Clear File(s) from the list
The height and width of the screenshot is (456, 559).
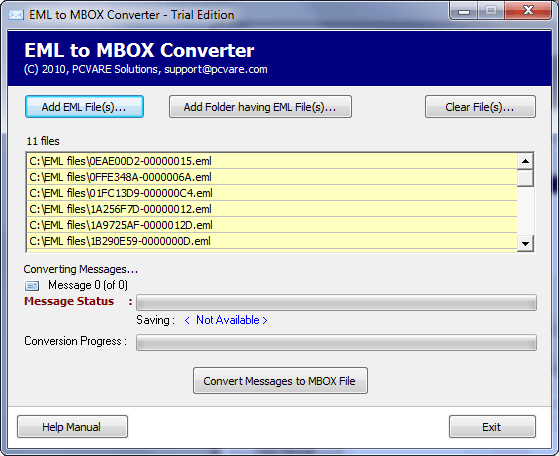coord(480,107)
